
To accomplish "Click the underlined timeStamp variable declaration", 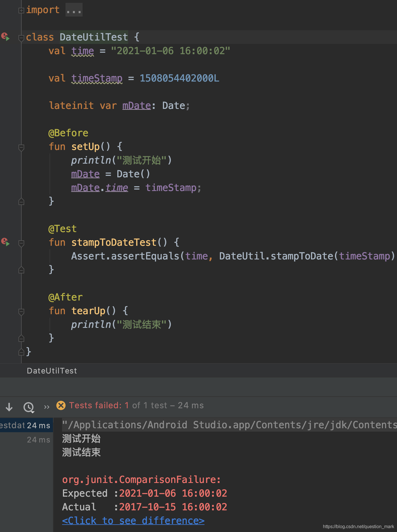I will click(x=97, y=78).
